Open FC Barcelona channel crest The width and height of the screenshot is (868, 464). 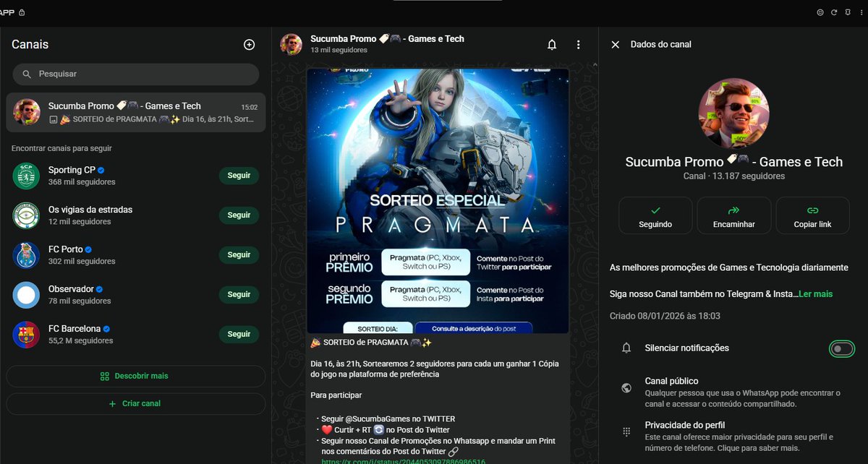point(26,335)
